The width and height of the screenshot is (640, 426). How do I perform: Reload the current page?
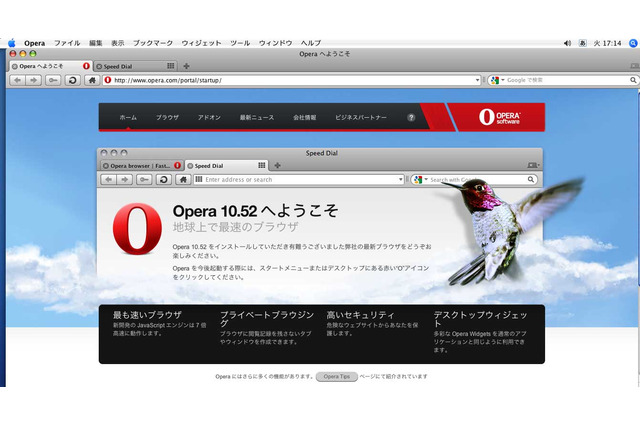(72, 80)
